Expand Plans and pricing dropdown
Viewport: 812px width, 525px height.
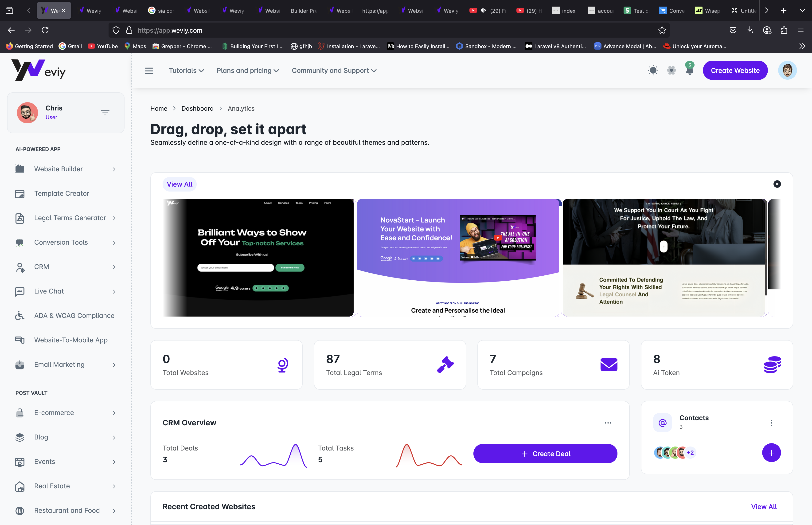click(x=248, y=71)
